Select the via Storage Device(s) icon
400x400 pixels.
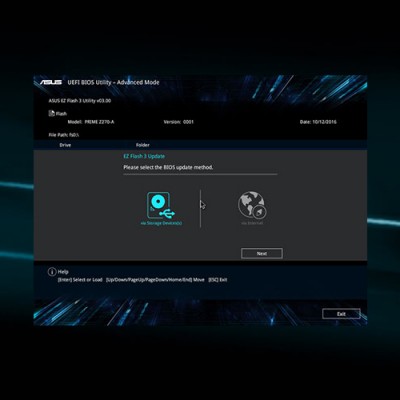(x=161, y=205)
